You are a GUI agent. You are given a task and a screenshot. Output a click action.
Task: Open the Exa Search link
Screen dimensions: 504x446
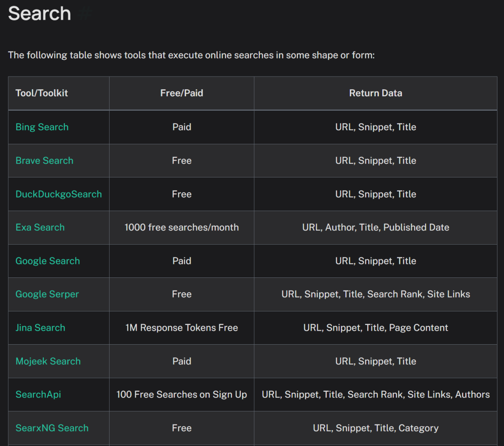click(x=40, y=227)
